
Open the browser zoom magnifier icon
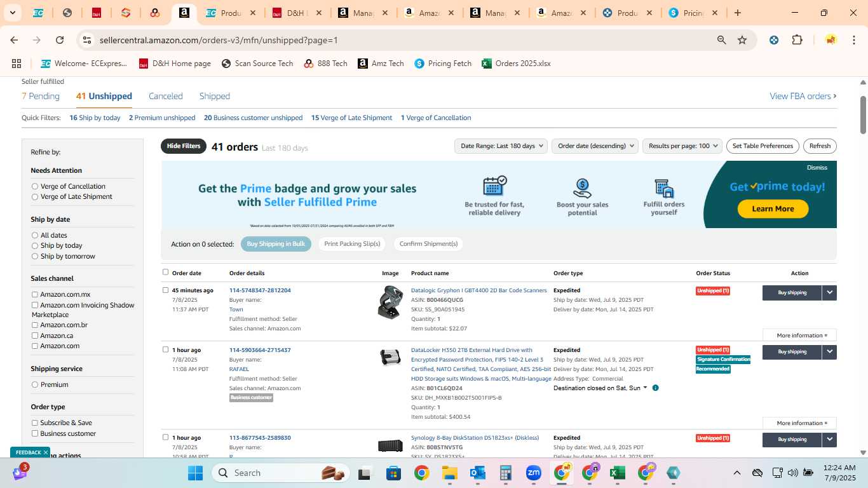tap(722, 40)
